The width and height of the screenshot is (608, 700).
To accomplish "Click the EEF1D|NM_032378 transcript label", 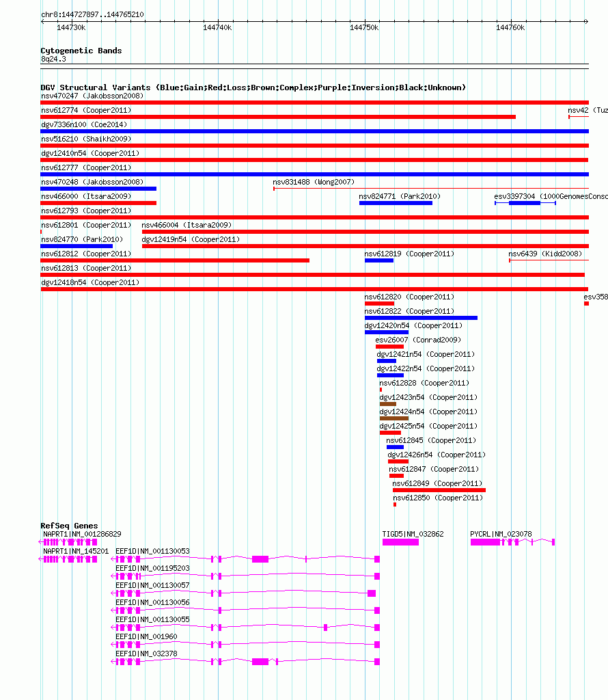I will pos(146,653).
